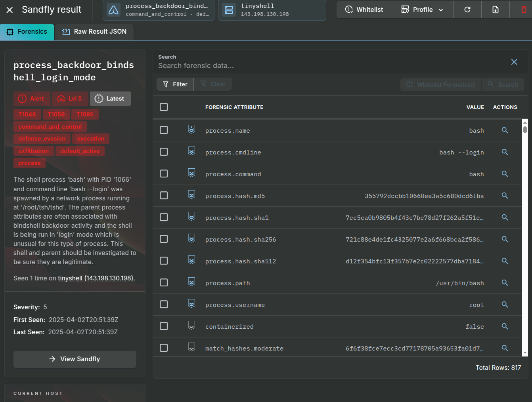Open the search magnifier for process.cmdline
This screenshot has width=532, height=402.
(x=505, y=152)
